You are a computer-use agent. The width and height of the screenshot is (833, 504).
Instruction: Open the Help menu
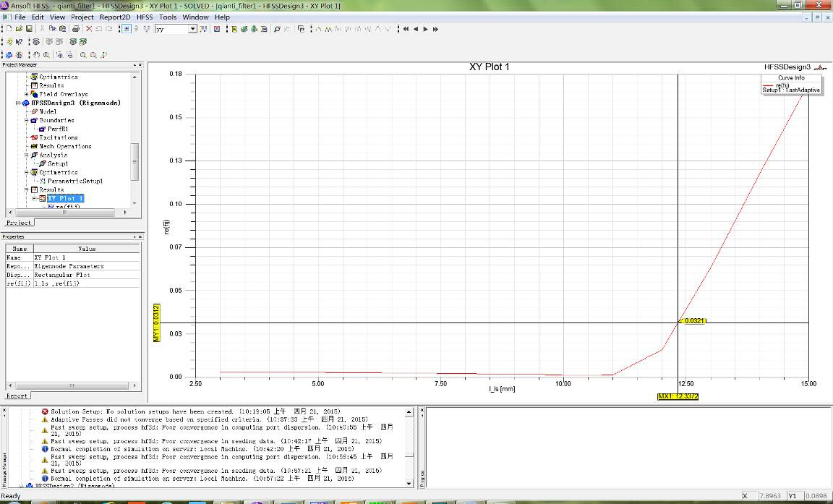[x=222, y=17]
